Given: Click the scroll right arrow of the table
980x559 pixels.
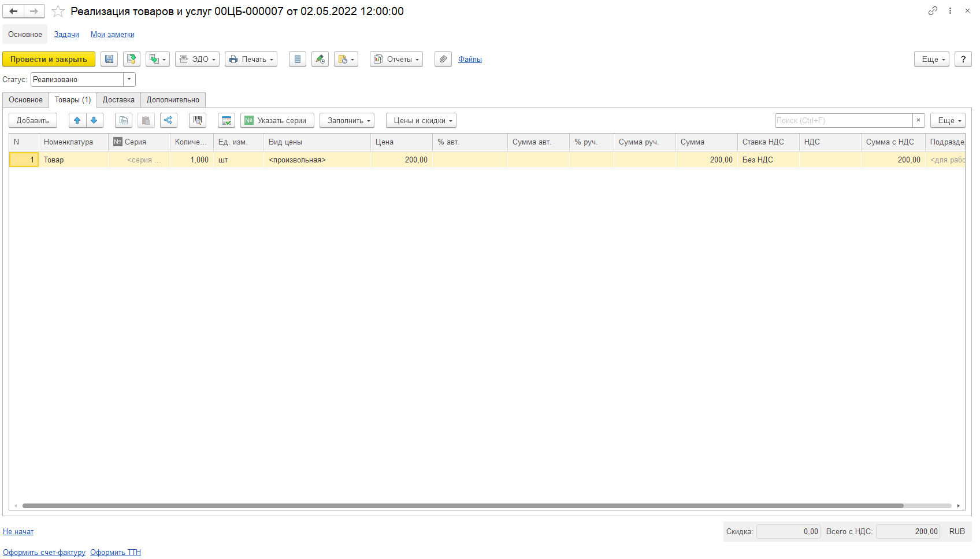Looking at the screenshot, I should click(x=958, y=506).
